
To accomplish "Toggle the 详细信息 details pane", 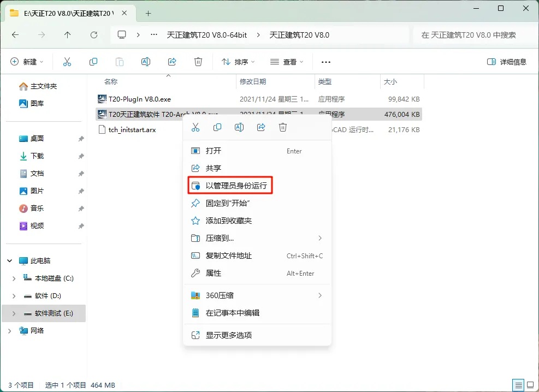I will coord(507,62).
